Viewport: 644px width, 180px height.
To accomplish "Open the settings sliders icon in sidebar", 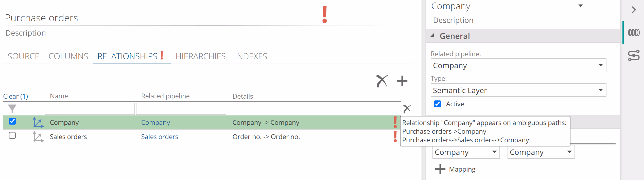I will (x=634, y=56).
